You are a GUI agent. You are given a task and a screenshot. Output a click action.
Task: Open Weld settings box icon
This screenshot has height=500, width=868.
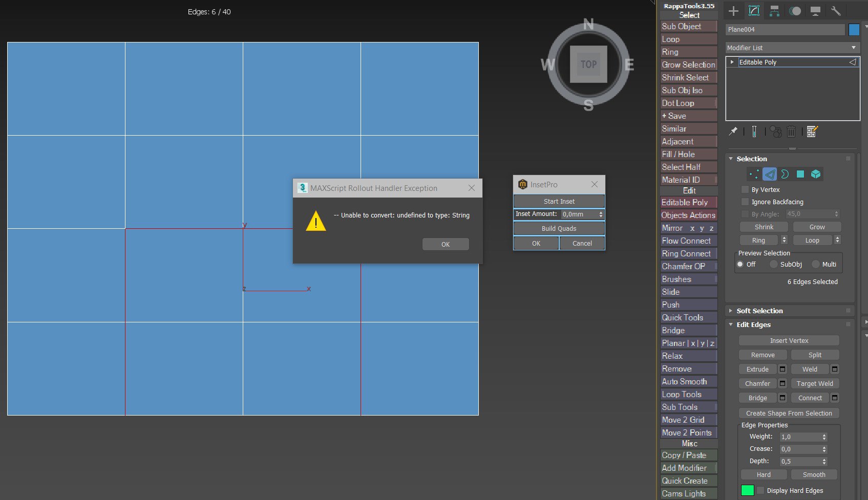(835, 369)
